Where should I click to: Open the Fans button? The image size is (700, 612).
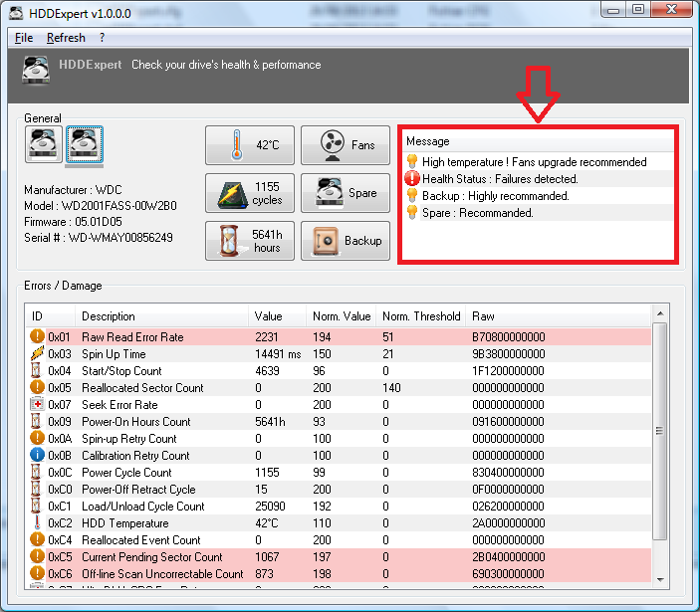[346, 145]
